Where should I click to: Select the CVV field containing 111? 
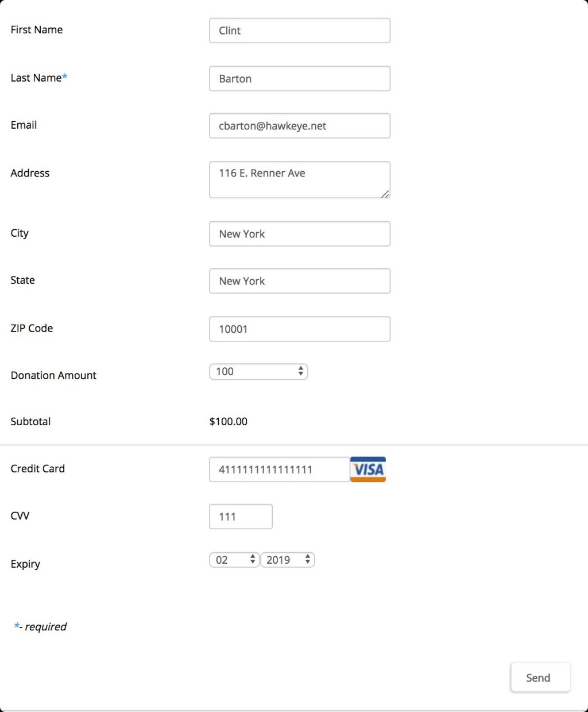[x=240, y=516]
